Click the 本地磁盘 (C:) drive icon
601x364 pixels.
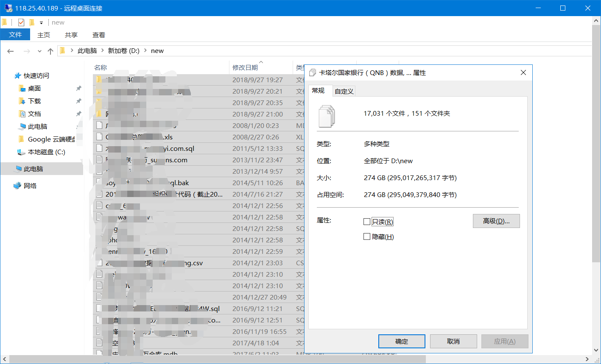tap(21, 152)
